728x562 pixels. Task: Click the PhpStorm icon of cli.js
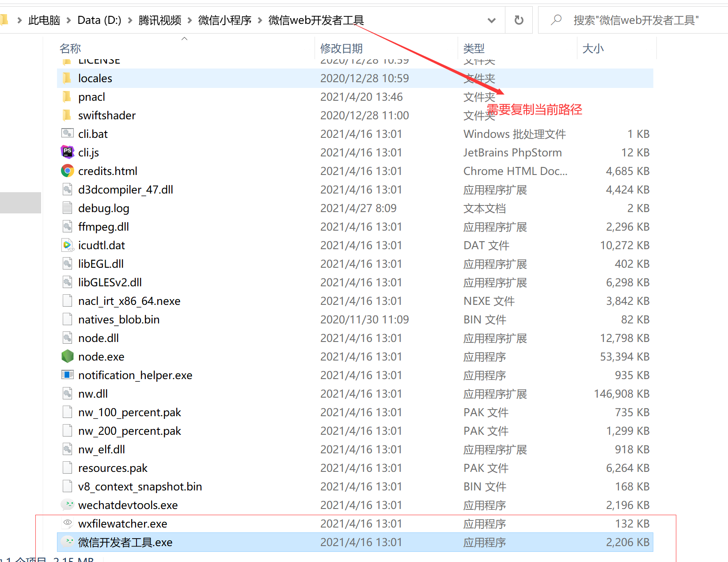(x=67, y=152)
